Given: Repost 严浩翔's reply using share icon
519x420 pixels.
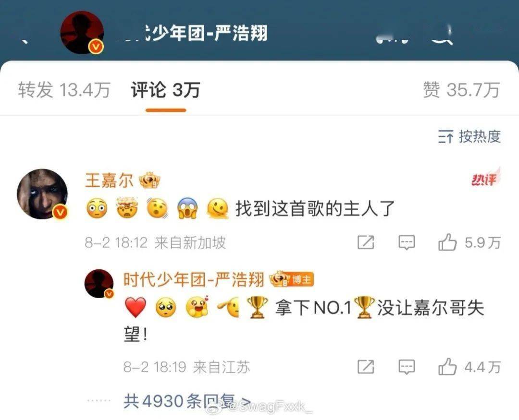Looking at the screenshot, I should (x=366, y=367).
